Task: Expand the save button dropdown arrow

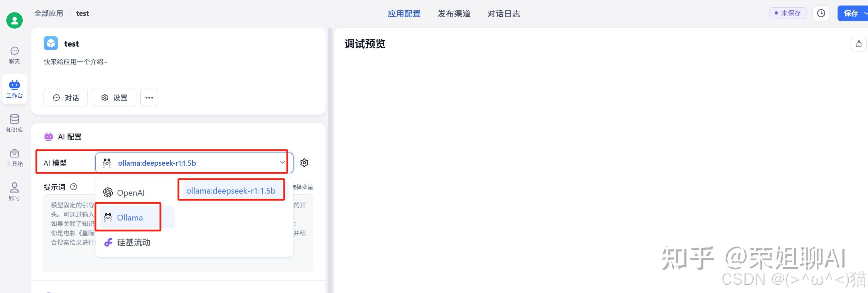Action: tap(866, 13)
